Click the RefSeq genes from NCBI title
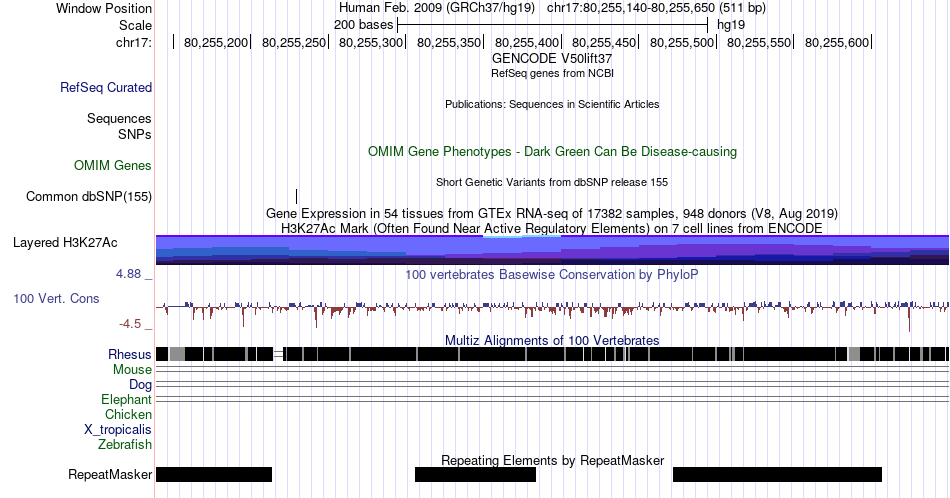This screenshot has width=950, height=498. (x=552, y=73)
